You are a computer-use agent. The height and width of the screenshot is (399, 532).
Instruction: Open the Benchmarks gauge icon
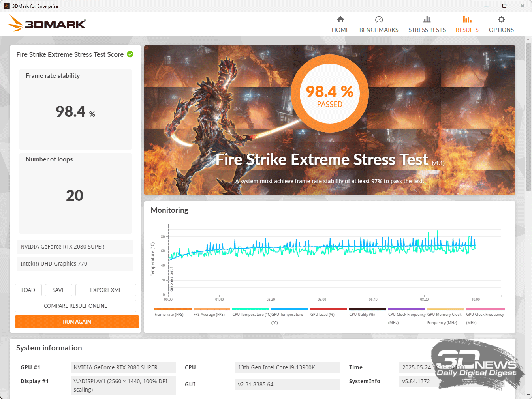379,19
